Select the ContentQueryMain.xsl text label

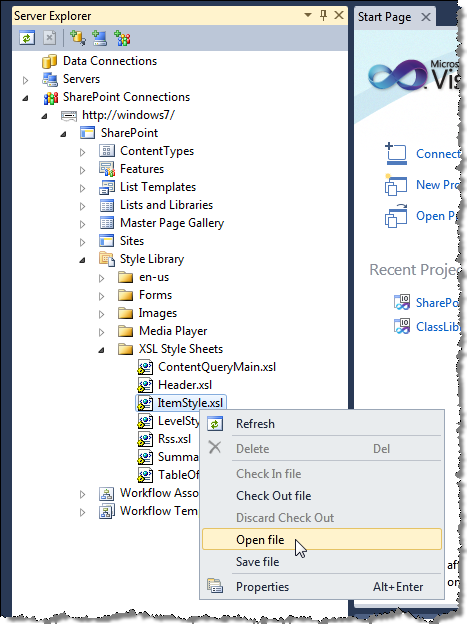217,367
